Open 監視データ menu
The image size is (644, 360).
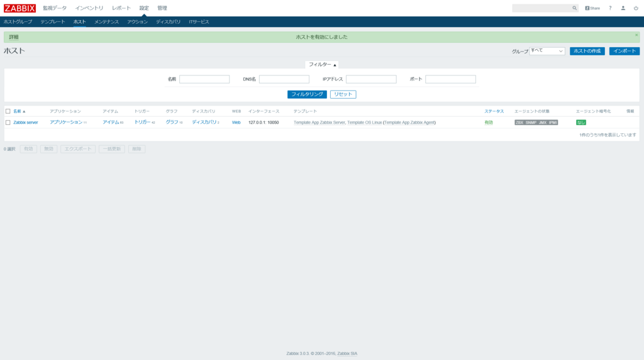pyautogui.click(x=55, y=8)
